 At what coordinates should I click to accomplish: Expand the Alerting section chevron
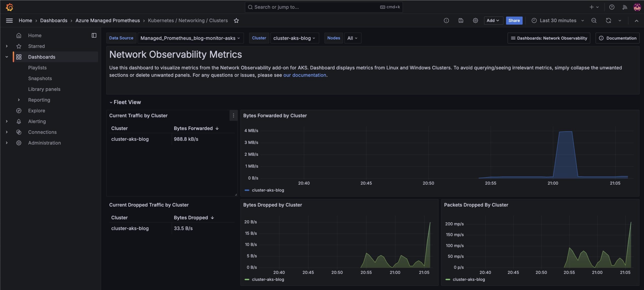coord(7,121)
